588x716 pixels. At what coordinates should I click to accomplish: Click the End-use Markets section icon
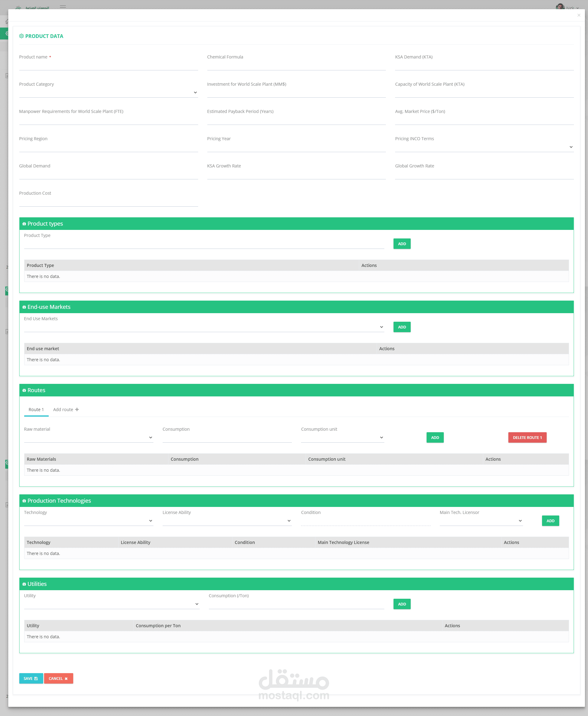(x=24, y=307)
